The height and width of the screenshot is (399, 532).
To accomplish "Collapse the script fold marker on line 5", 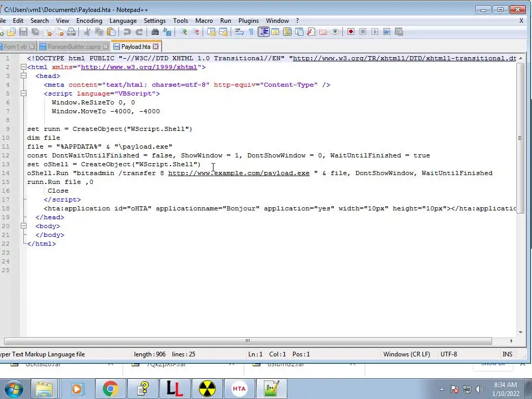I will tap(23, 94).
